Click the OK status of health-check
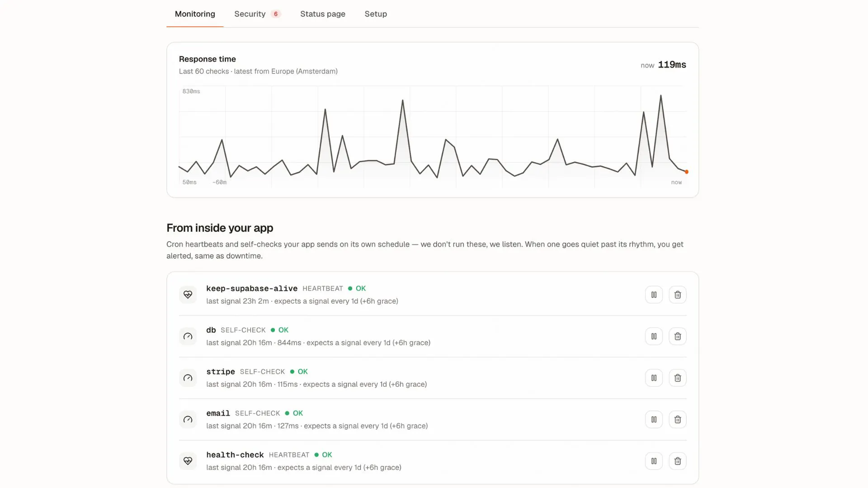Screen dimensions: 868x488 323,455
